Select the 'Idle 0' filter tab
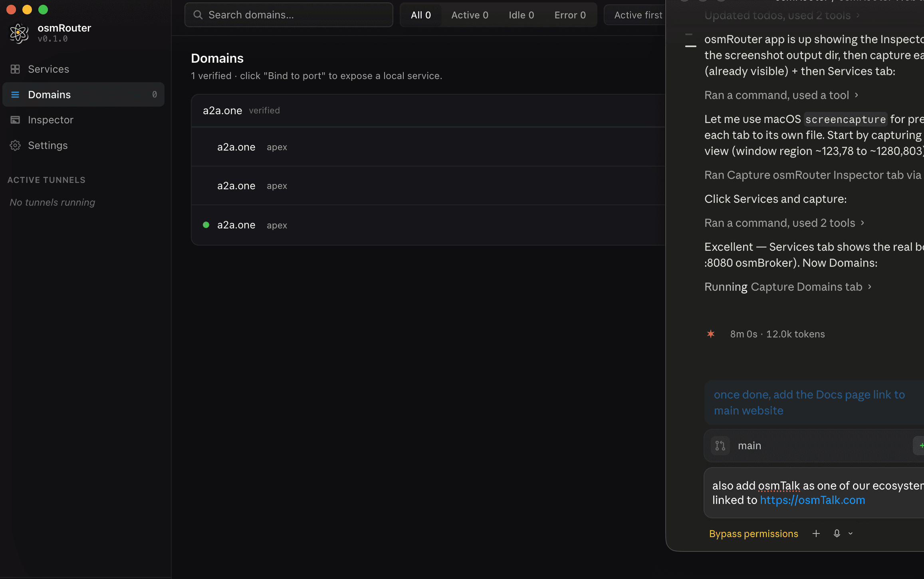Screen dimensions: 924x579 click(x=521, y=15)
